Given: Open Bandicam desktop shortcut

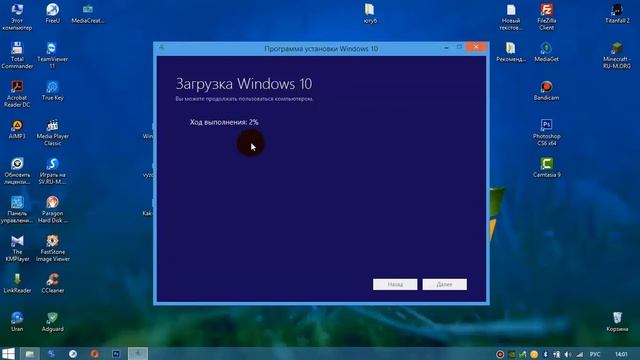Looking at the screenshot, I should (x=546, y=91).
